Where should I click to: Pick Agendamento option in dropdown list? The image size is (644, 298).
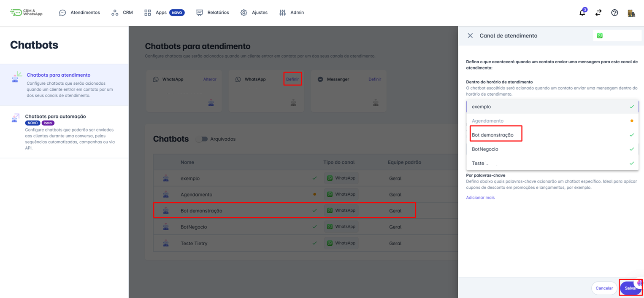click(x=487, y=121)
